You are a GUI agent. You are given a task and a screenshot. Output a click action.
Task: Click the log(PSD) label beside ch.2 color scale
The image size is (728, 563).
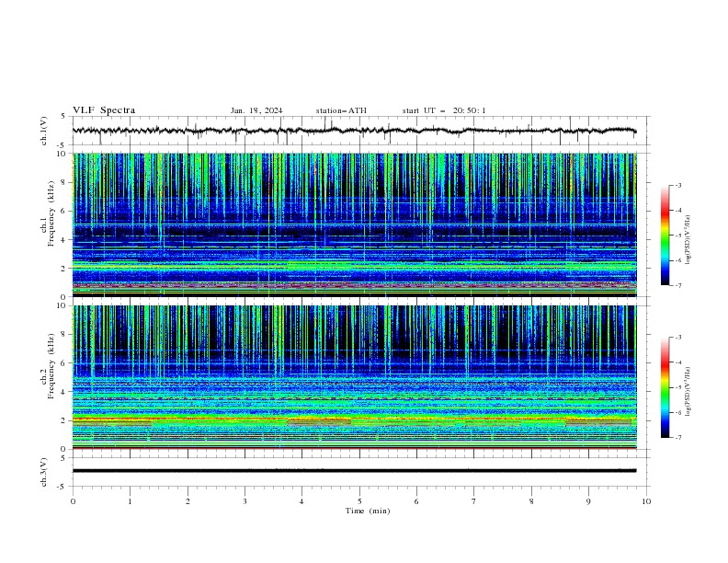pyautogui.click(x=688, y=391)
